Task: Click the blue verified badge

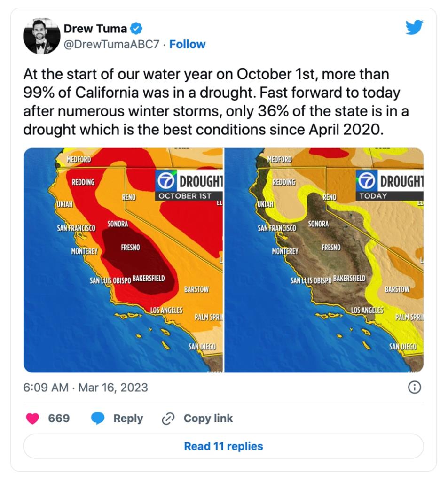Action: [136, 29]
